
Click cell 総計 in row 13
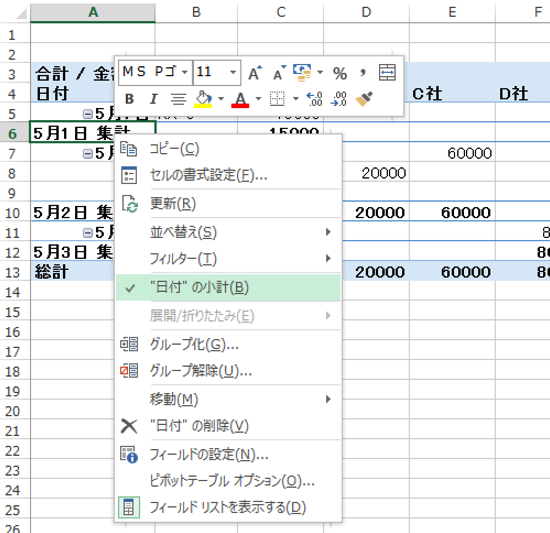point(73,272)
